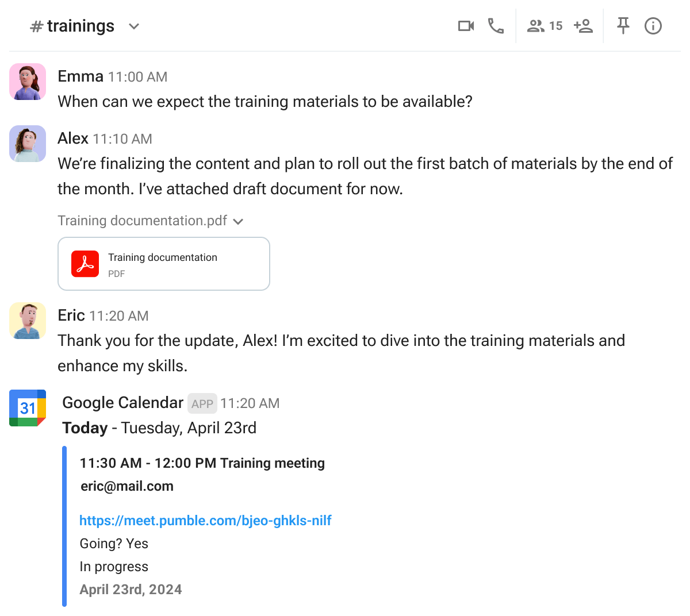Open channel details with the info icon
The image size is (690, 616).
coord(653,26)
